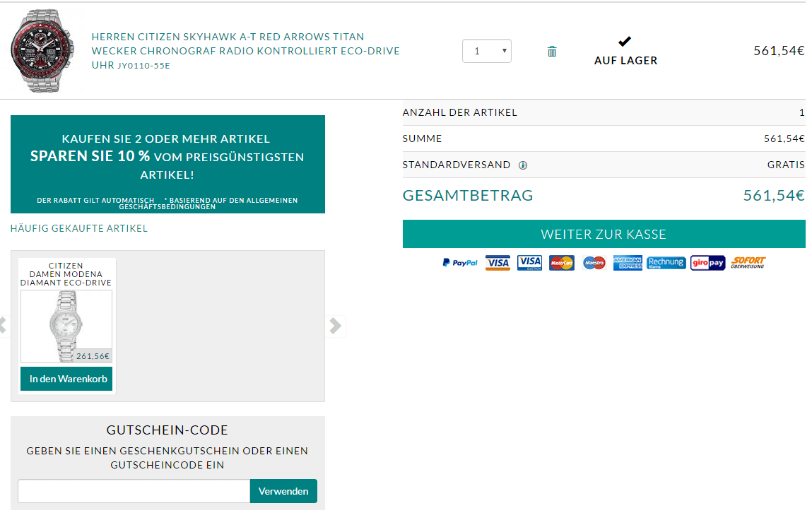Show next frequently bought item with right arrow

[x=336, y=326]
